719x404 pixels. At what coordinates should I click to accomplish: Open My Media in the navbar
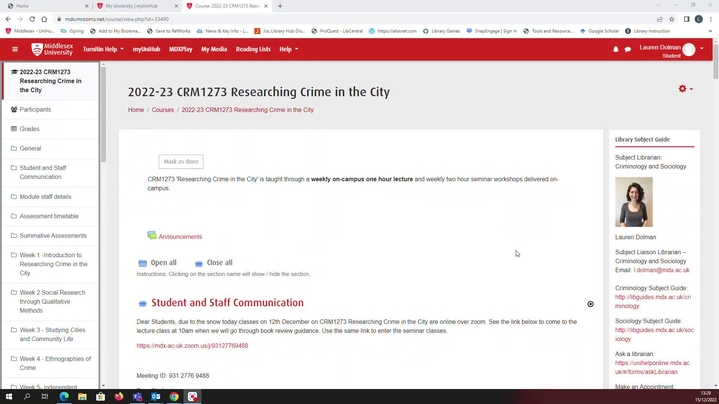(x=214, y=49)
